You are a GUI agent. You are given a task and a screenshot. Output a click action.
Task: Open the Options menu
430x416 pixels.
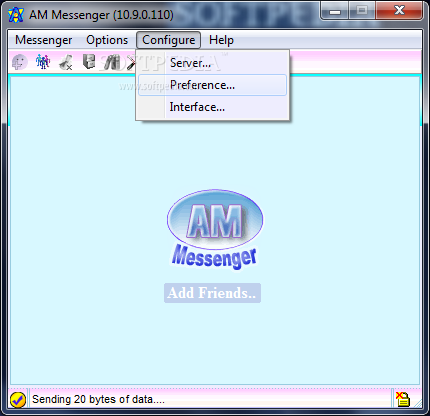pyautogui.click(x=107, y=40)
